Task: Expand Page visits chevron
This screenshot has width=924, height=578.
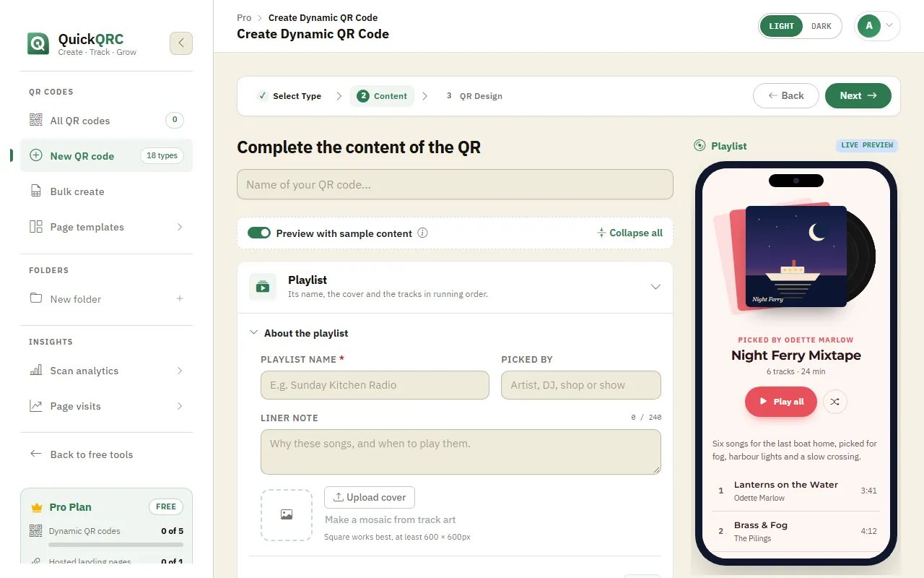Action: (180, 406)
